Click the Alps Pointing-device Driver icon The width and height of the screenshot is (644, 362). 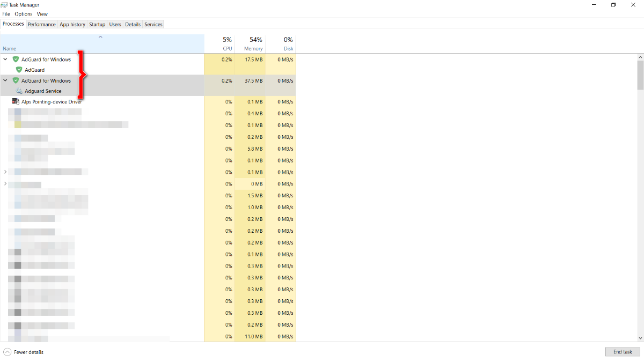(x=16, y=101)
